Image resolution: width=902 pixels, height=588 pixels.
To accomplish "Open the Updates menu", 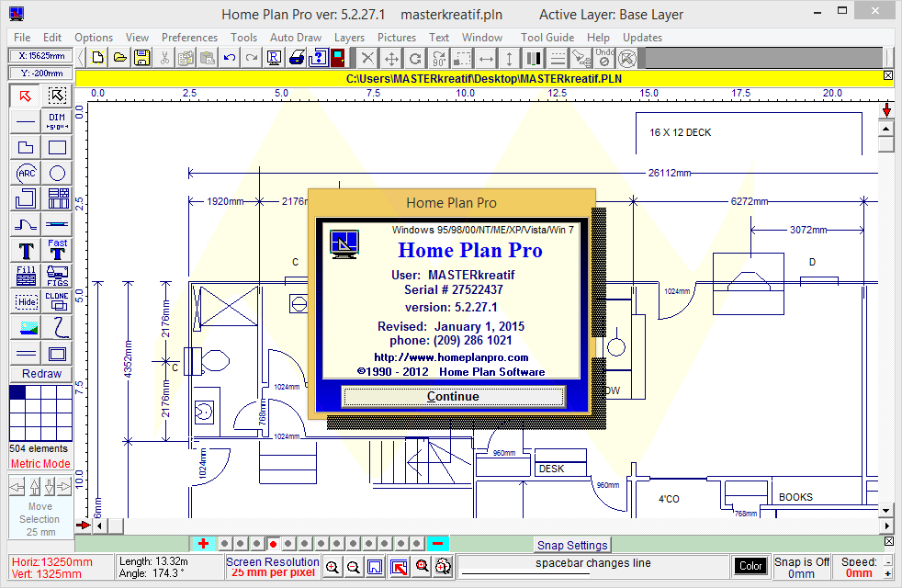I will (642, 38).
